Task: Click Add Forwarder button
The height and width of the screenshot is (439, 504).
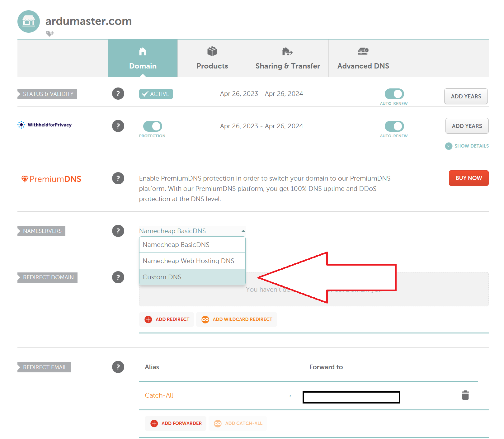Action: point(176,423)
